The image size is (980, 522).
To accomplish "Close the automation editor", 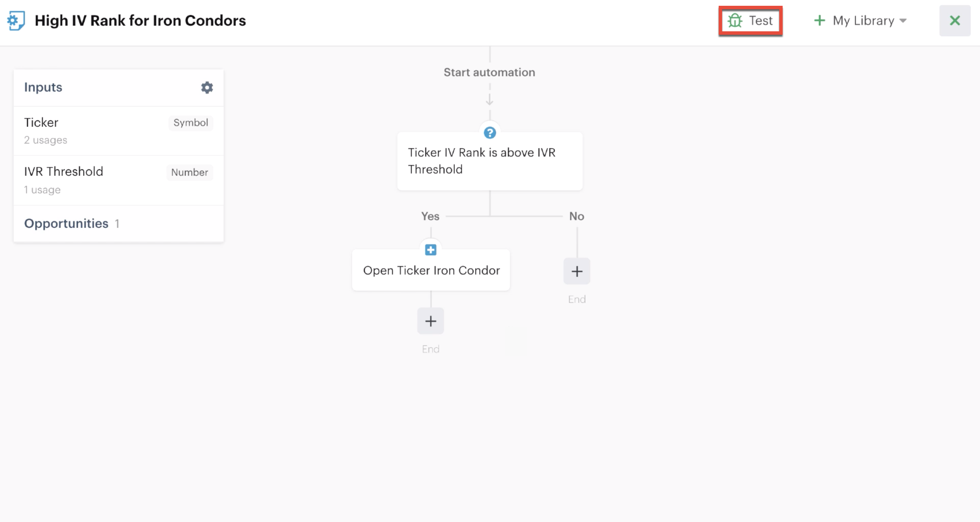I will point(955,20).
